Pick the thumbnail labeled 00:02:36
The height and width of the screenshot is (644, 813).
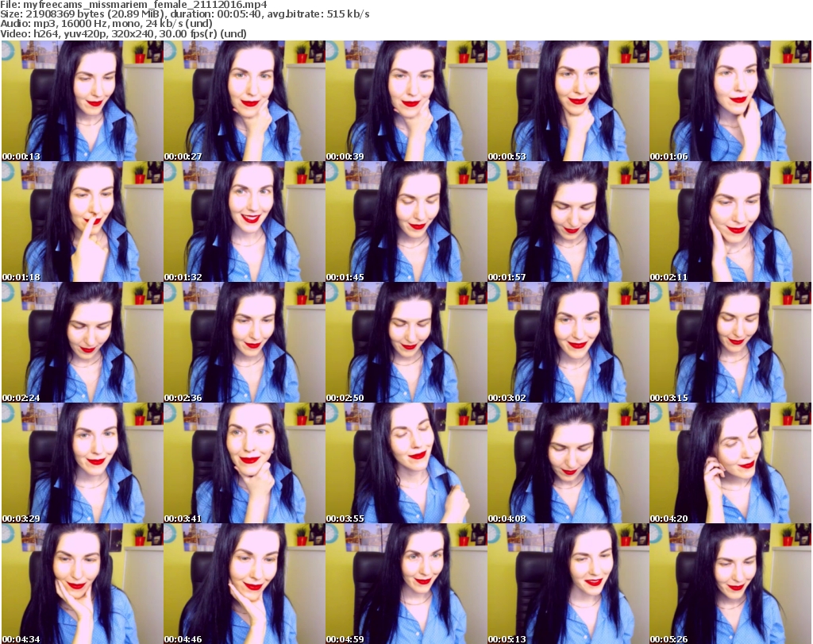[245, 342]
